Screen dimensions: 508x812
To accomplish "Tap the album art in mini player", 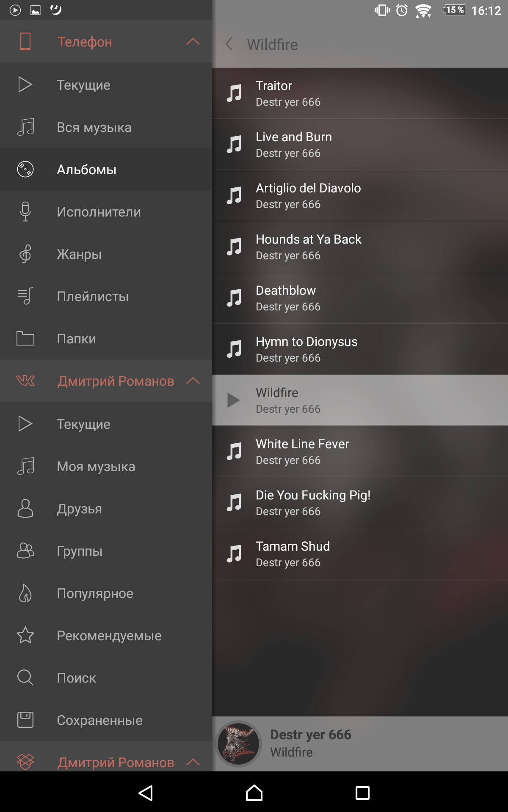I will pyautogui.click(x=239, y=743).
